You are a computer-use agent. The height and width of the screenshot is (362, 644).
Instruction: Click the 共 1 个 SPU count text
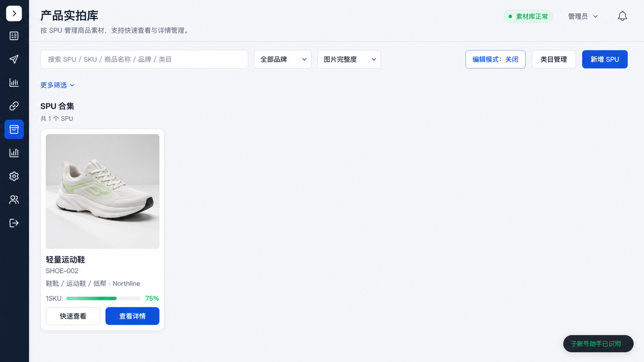click(57, 118)
